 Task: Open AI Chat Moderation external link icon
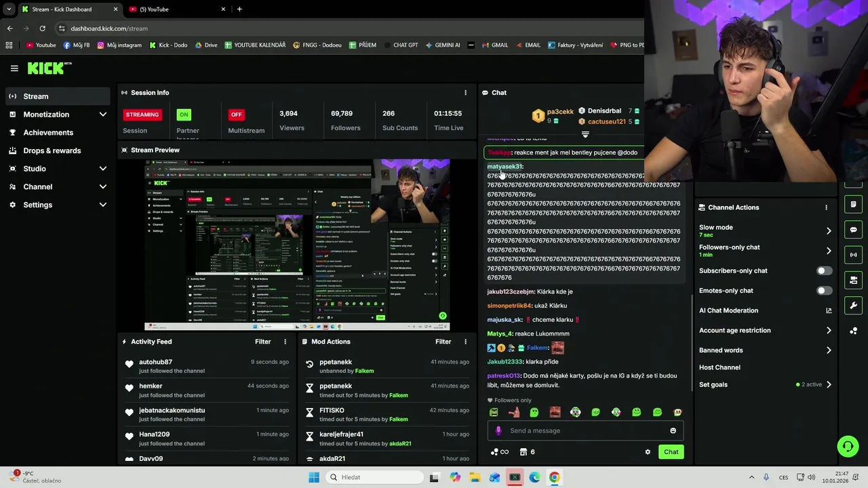coord(829,310)
